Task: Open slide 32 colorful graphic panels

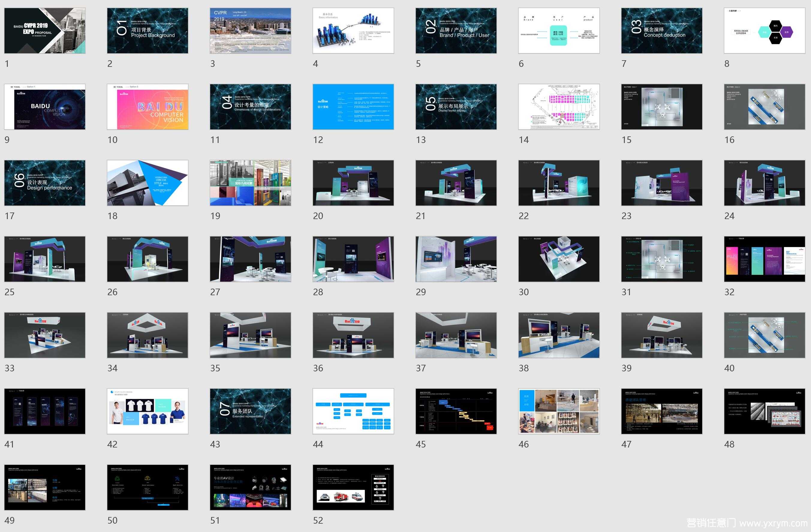Action: (x=765, y=259)
